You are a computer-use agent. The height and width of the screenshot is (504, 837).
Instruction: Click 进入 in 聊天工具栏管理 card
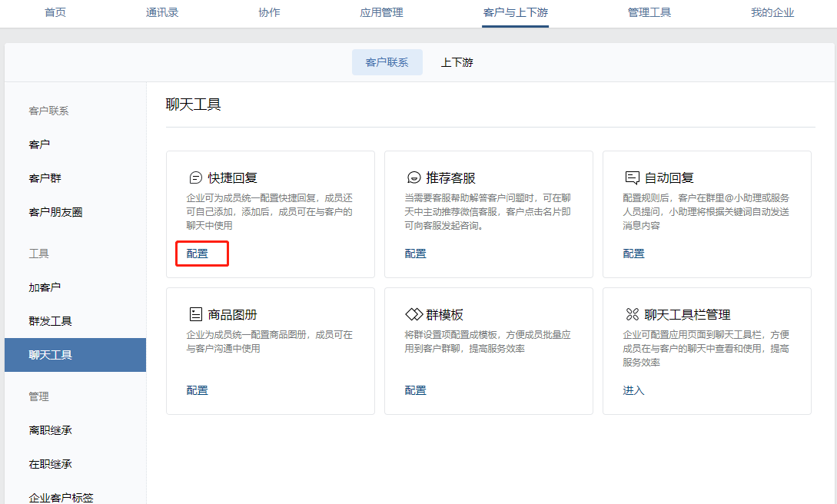[633, 390]
